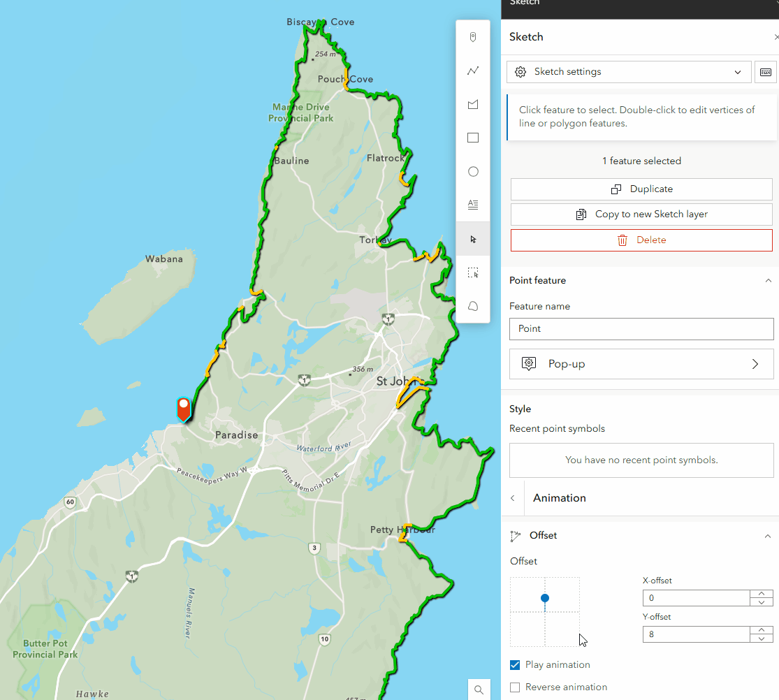Screen dimensions: 779x700
Task: Choose the polyline drawing tool
Action: [x=473, y=71]
